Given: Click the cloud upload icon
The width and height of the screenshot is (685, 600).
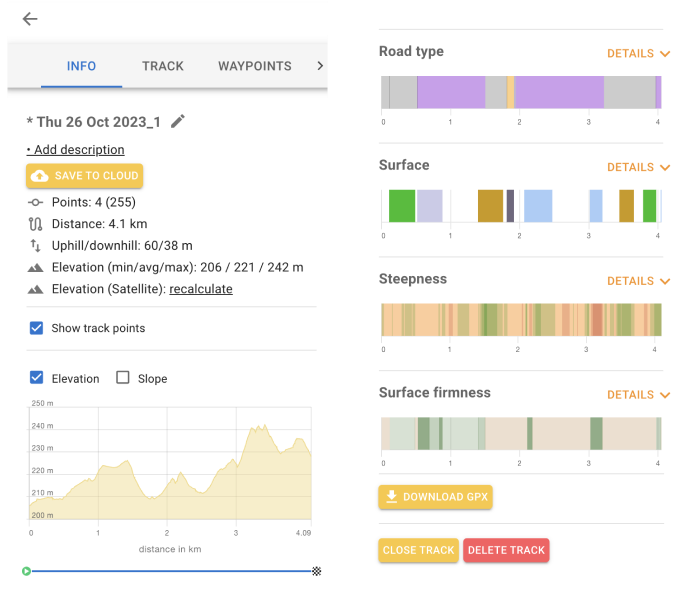Looking at the screenshot, I should (40, 176).
